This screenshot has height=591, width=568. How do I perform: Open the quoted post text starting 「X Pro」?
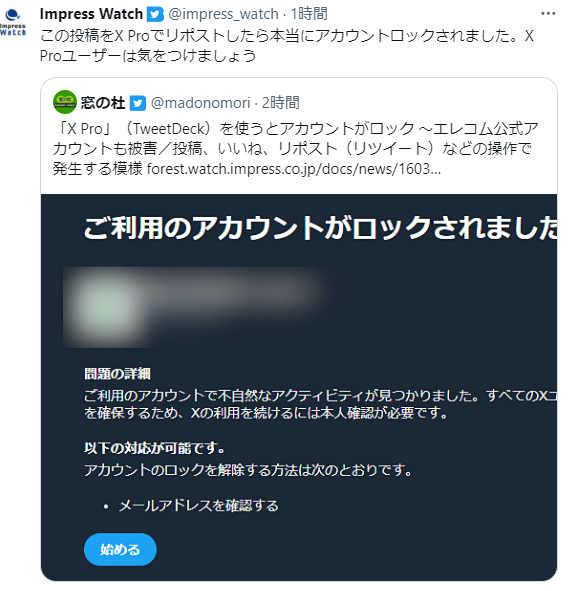(x=295, y=149)
